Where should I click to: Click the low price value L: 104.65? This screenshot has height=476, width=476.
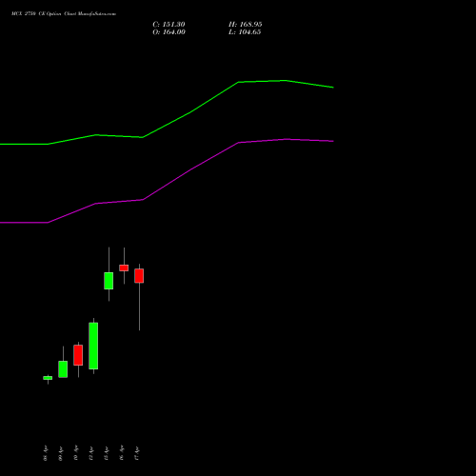[245, 32]
